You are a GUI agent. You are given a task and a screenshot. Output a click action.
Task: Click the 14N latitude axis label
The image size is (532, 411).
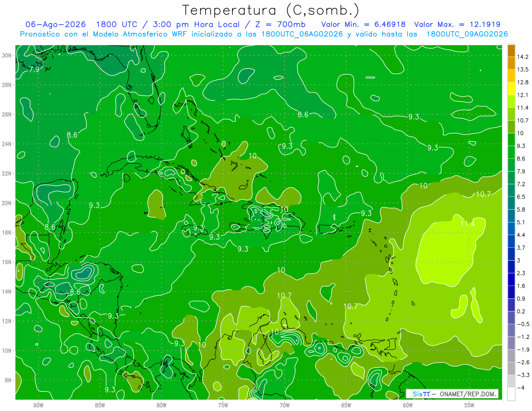coord(8,291)
